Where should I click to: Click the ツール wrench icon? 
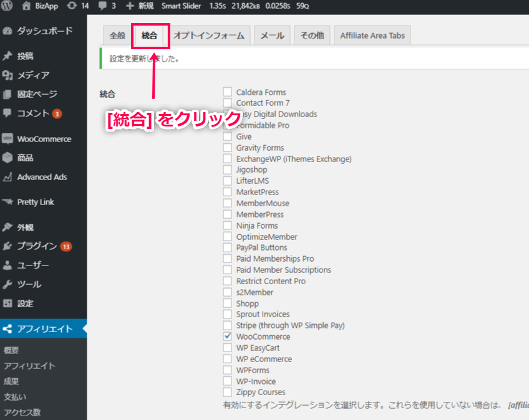coord(7,285)
